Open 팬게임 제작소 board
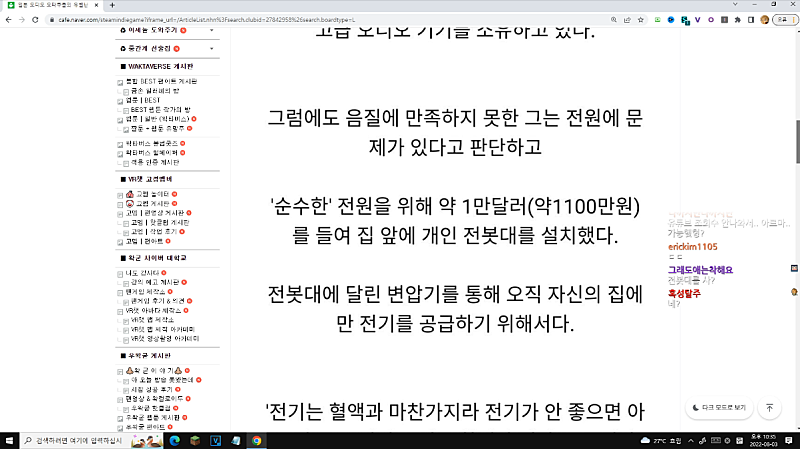Image resolution: width=800 pixels, height=449 pixels. (x=145, y=292)
